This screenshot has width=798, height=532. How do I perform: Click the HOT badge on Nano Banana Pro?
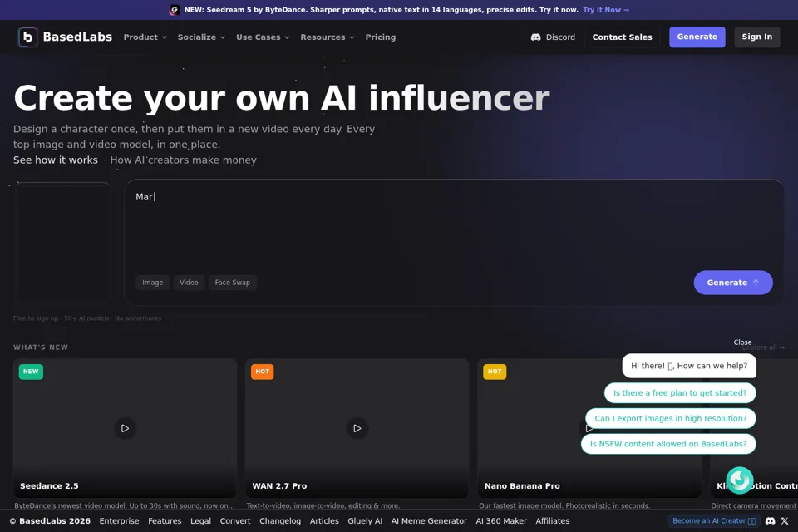494,372
